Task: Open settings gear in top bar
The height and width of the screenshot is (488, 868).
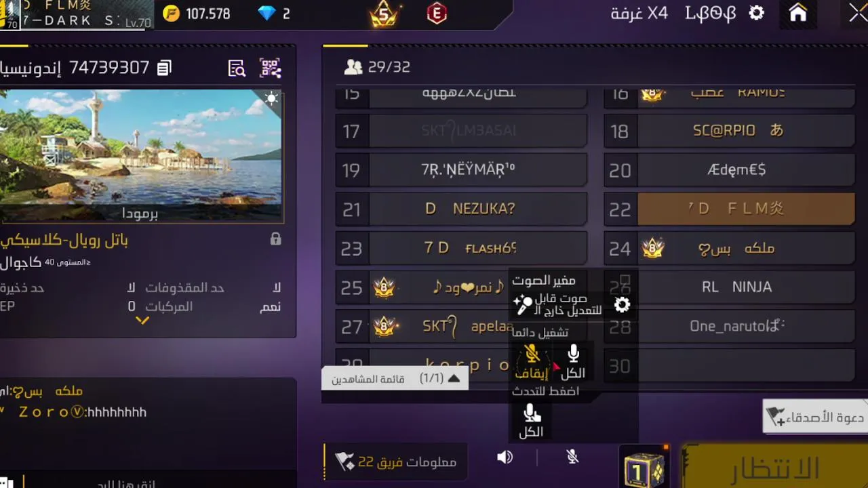Action: pyautogui.click(x=757, y=14)
